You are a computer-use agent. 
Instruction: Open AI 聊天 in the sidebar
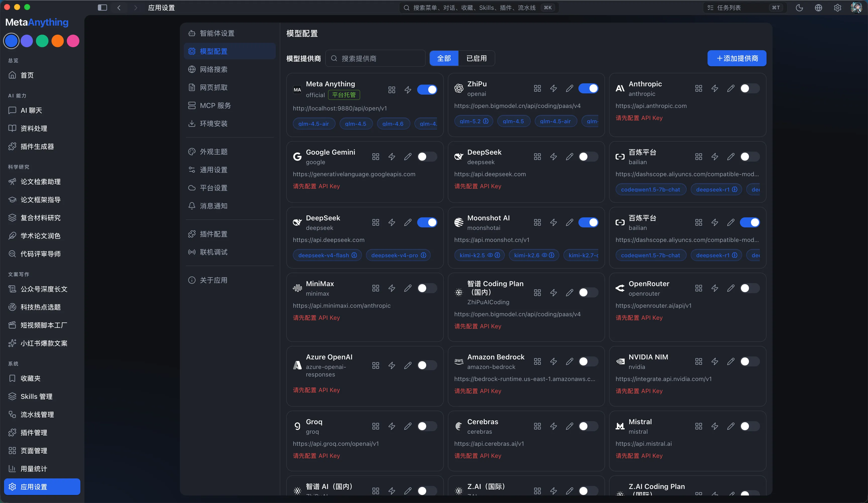pos(42,110)
